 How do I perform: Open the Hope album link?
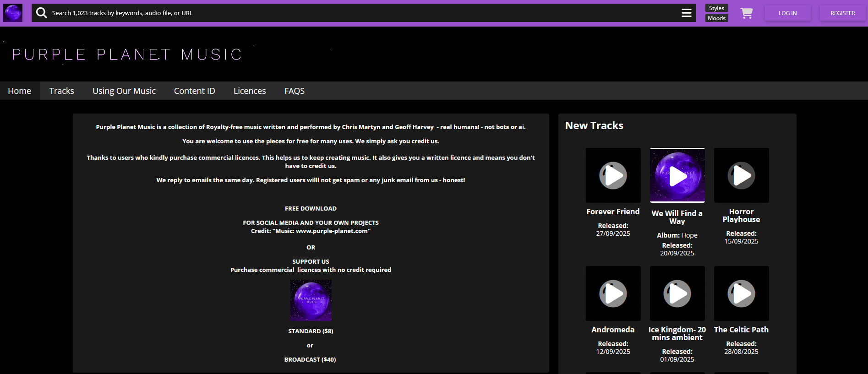[689, 235]
